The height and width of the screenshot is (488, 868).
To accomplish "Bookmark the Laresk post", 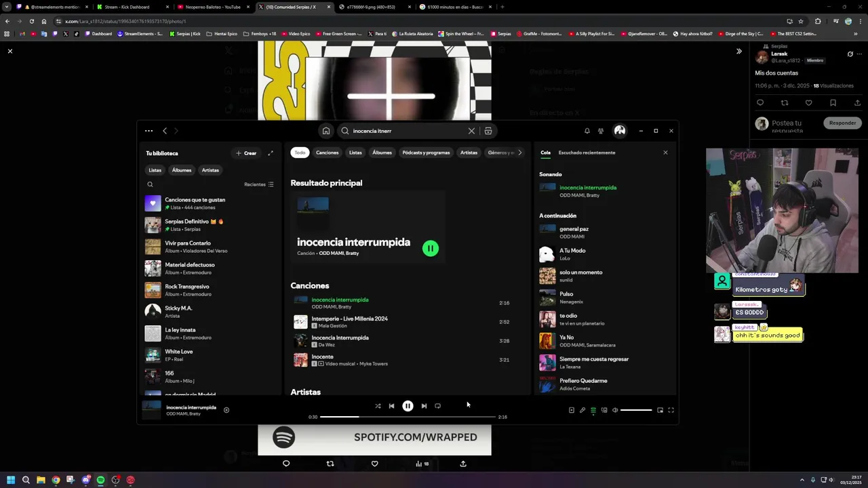I will point(833,103).
